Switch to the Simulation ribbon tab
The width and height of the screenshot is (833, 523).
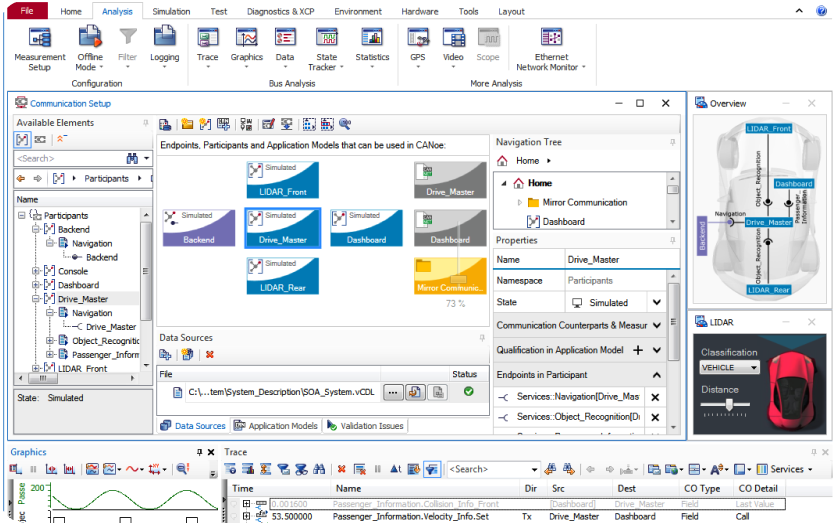pyautogui.click(x=171, y=11)
